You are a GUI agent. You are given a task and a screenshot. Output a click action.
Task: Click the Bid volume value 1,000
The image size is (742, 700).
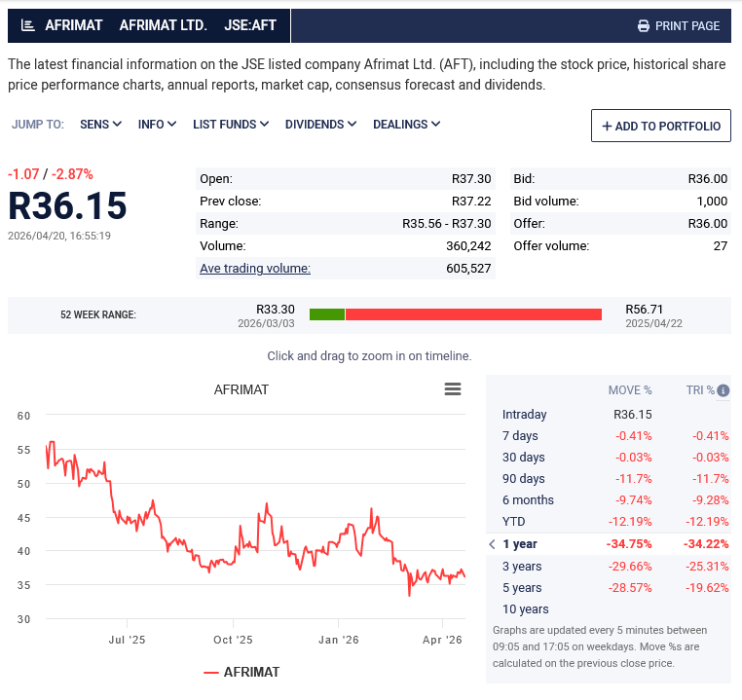coord(712,201)
